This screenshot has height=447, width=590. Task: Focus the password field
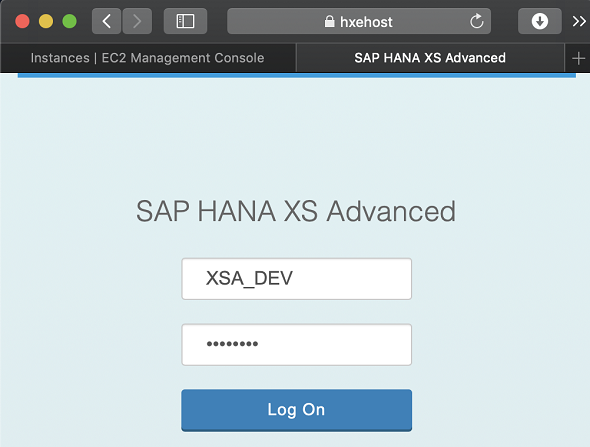click(x=297, y=344)
